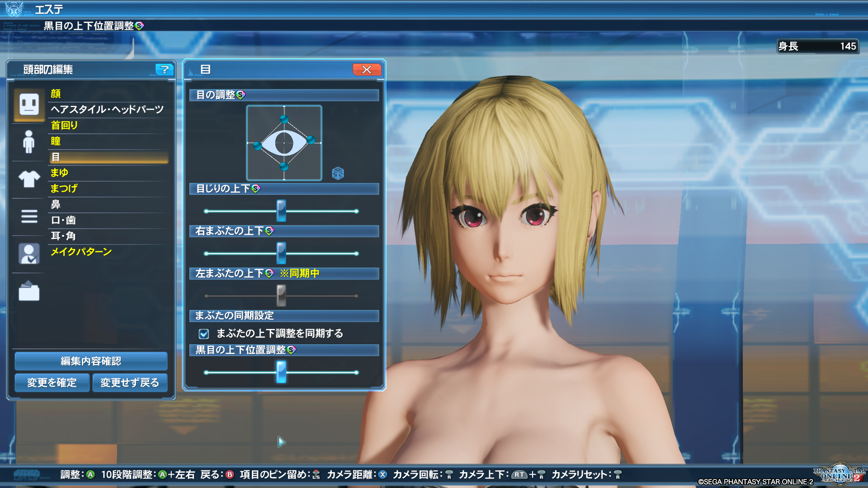Screen dimensions: 868x488
Task: Click the 黒目の上下位置調整 slider handle
Action: click(x=281, y=372)
